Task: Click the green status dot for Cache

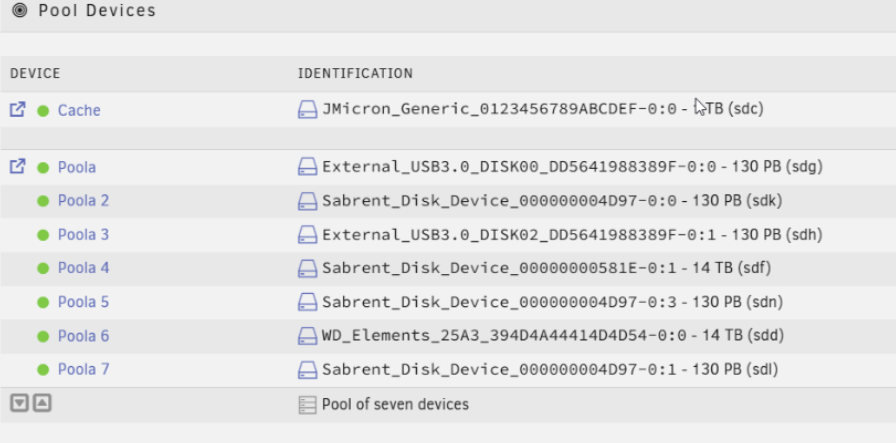Action: click(43, 110)
